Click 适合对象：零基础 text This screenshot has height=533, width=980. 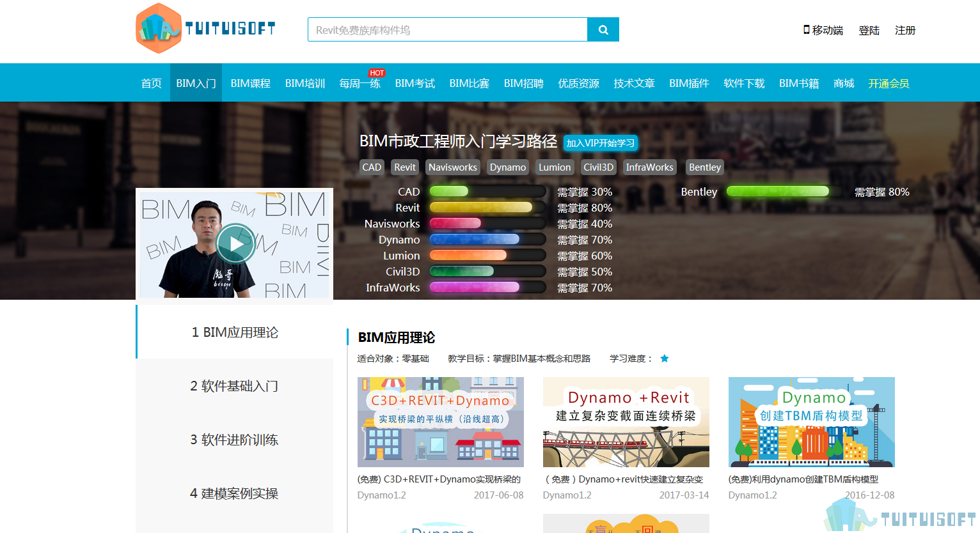pyautogui.click(x=393, y=359)
